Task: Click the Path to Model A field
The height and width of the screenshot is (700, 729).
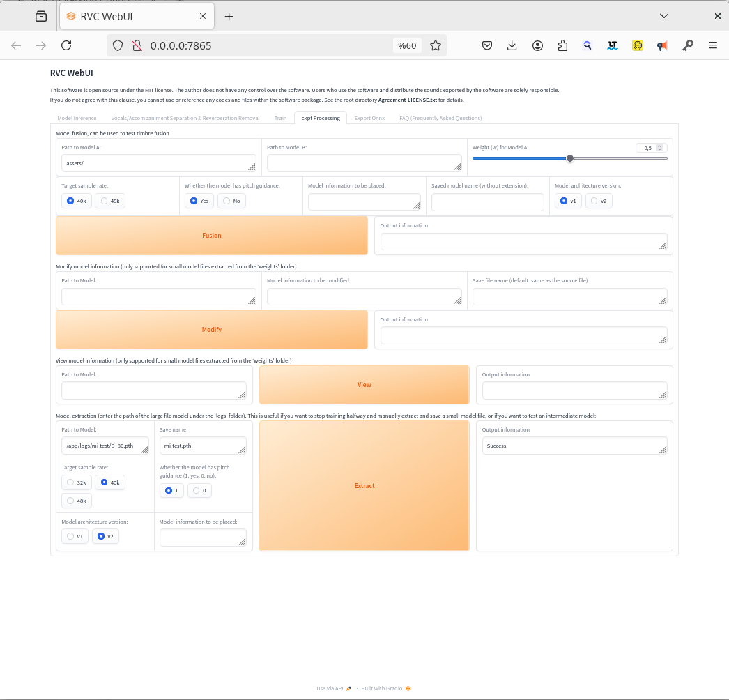Action: [x=158, y=163]
